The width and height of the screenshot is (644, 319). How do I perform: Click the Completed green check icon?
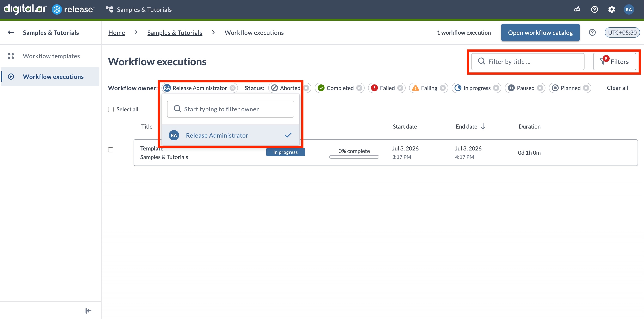[321, 88]
